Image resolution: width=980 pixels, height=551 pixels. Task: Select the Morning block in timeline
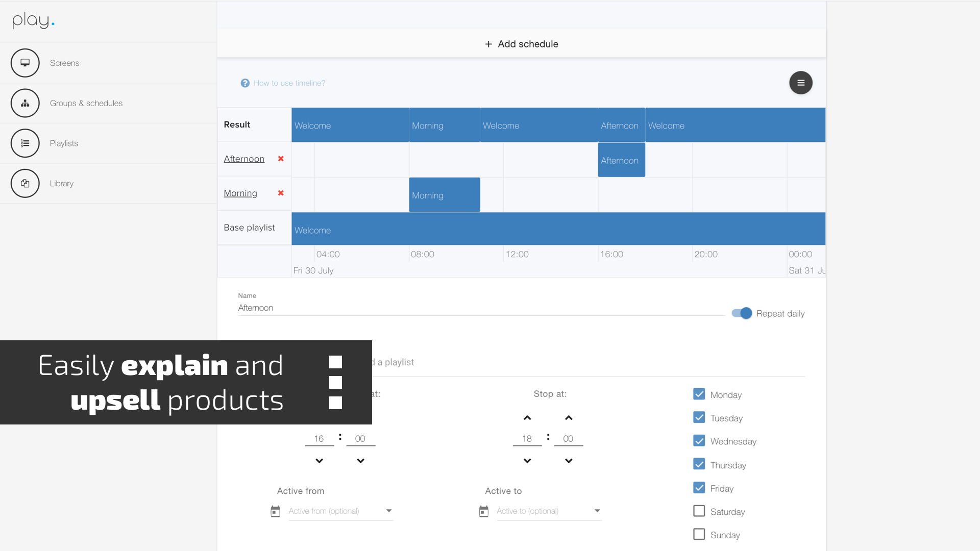(444, 195)
